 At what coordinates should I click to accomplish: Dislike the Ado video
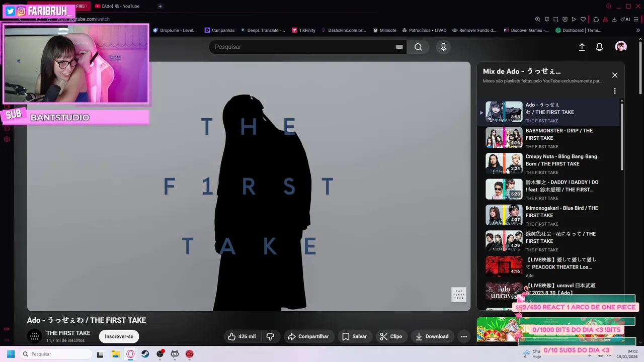pos(270,336)
